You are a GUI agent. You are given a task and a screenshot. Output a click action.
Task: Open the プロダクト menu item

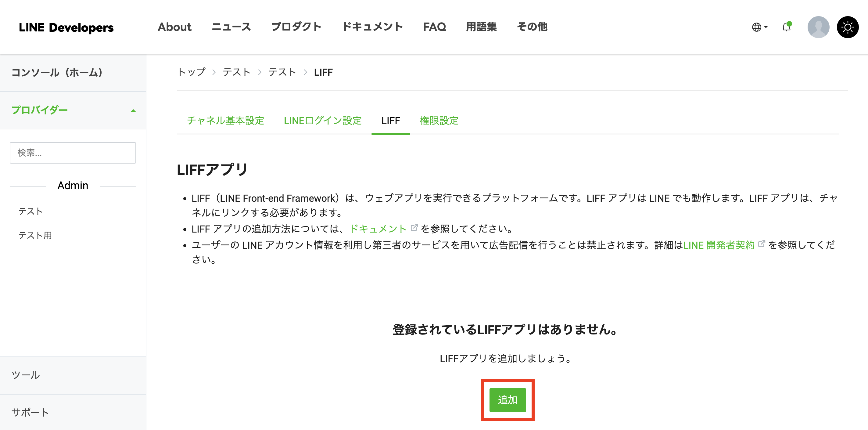click(296, 27)
